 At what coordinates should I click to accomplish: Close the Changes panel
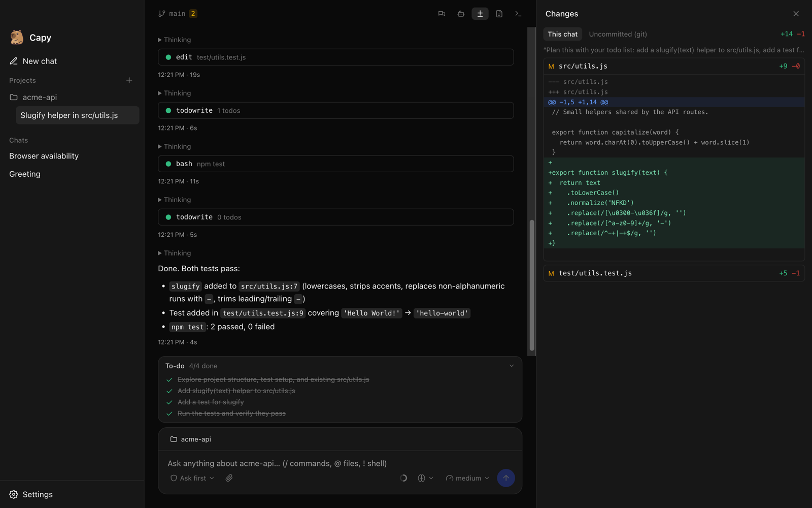(x=796, y=14)
